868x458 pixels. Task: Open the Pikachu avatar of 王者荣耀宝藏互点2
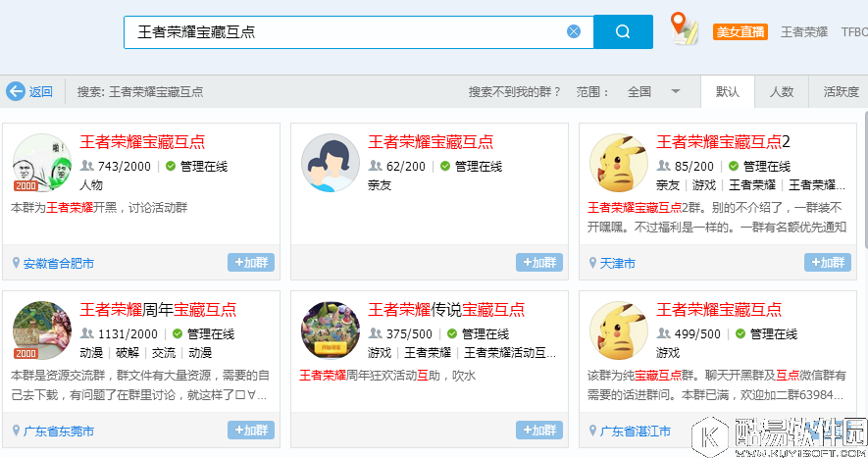[x=617, y=163]
